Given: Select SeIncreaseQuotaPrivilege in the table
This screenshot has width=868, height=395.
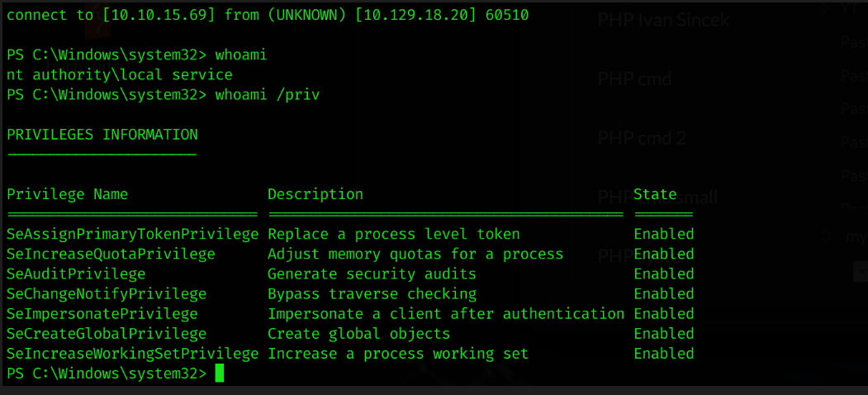Looking at the screenshot, I should tap(111, 255).
